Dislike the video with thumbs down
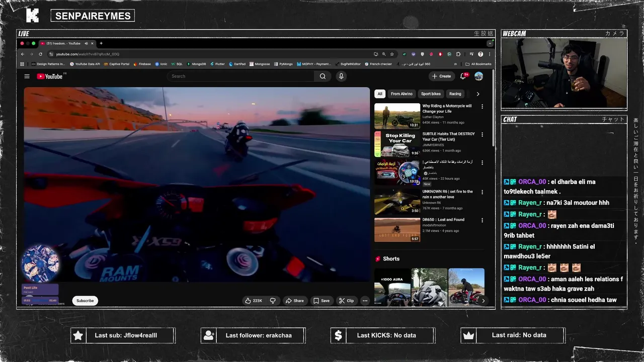 [x=273, y=301]
